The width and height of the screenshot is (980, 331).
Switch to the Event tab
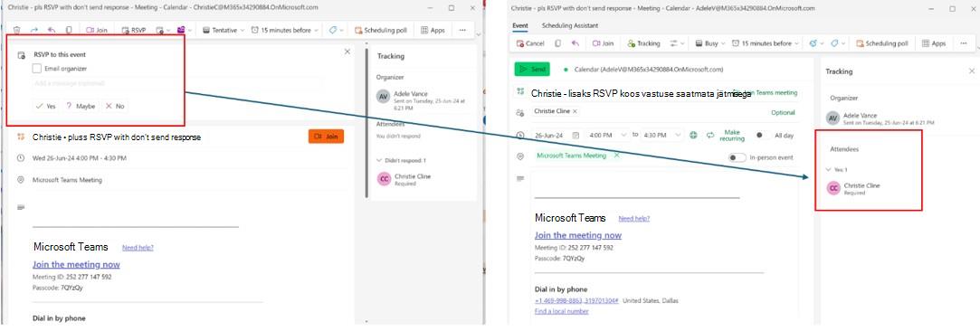coord(520,25)
